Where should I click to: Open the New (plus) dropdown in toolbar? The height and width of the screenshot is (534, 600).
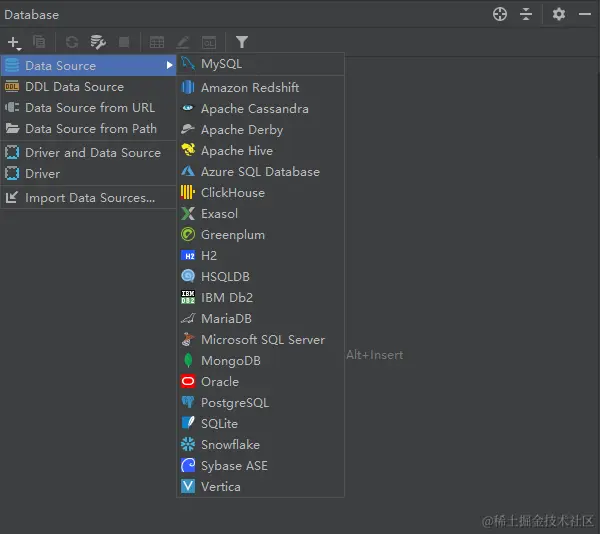[x=14, y=42]
